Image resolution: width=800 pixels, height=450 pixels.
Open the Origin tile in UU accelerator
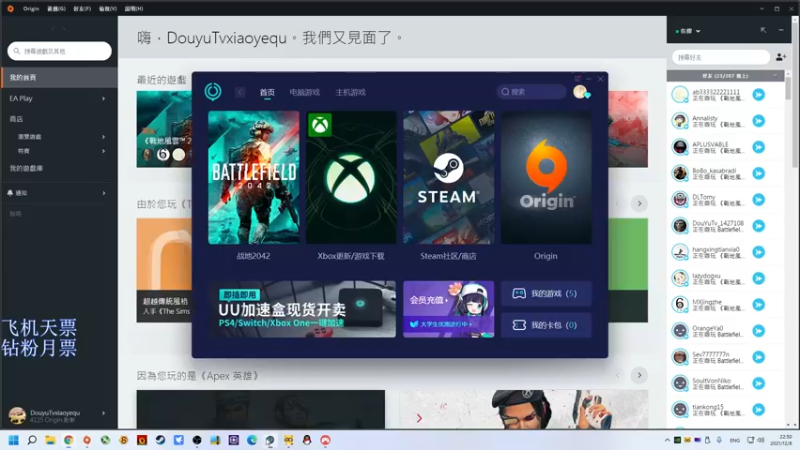coord(546,177)
